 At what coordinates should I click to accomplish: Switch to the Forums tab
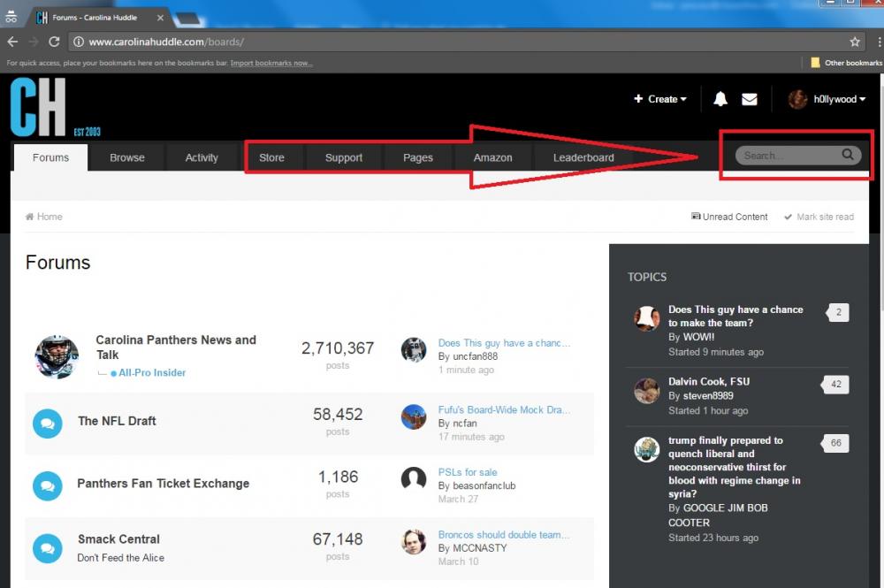(x=50, y=158)
